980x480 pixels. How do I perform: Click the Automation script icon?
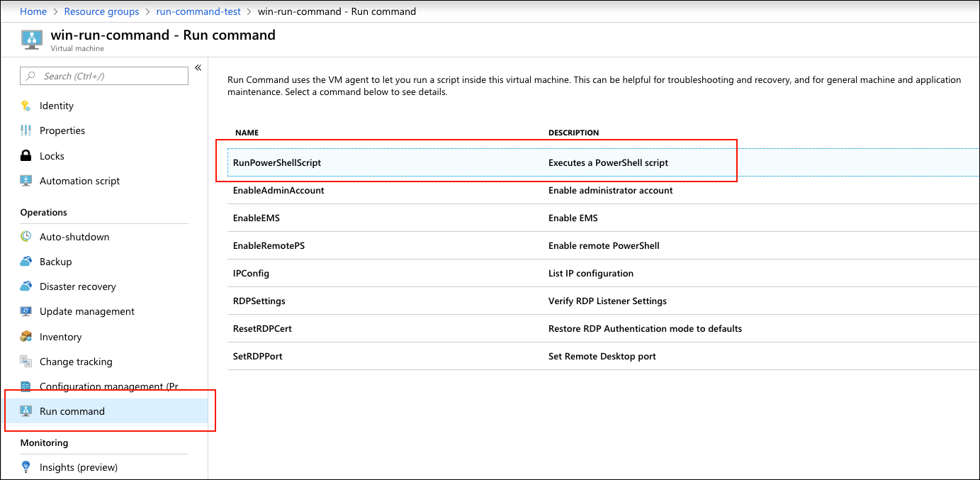[x=26, y=180]
